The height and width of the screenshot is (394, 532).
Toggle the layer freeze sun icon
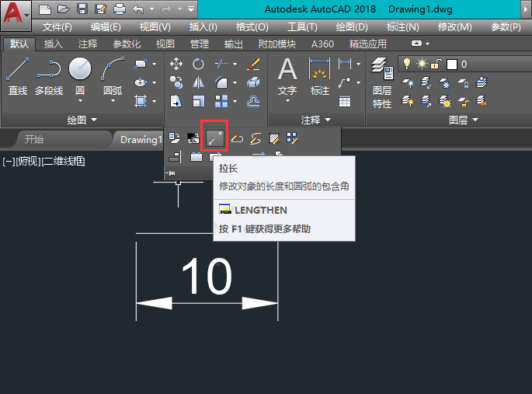[x=420, y=63]
